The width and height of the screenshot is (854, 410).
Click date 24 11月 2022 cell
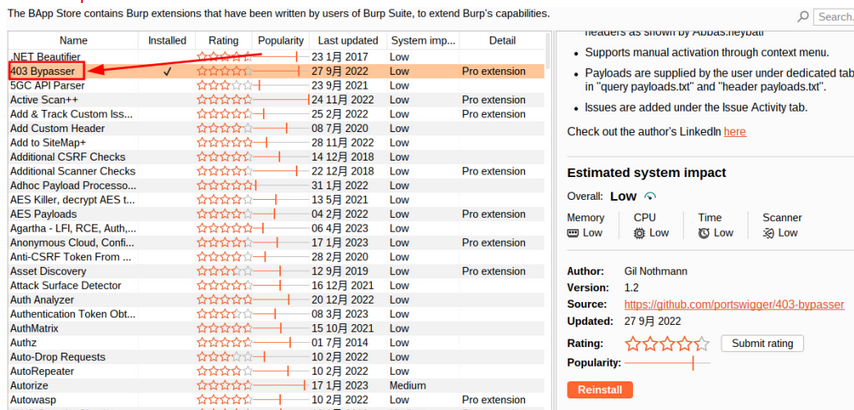(x=343, y=100)
